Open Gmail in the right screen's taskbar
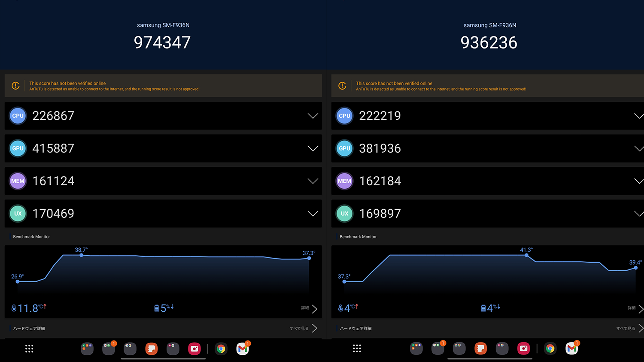The height and width of the screenshot is (362, 644). tap(571, 349)
